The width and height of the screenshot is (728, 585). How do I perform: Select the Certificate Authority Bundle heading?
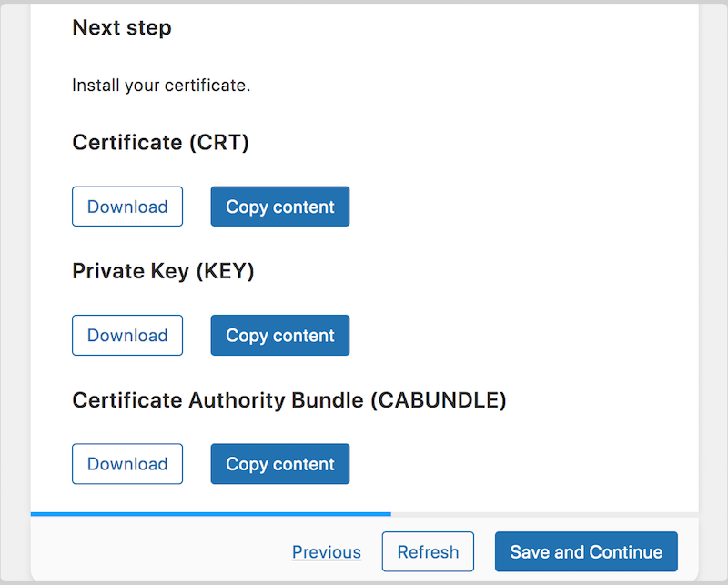point(288,400)
